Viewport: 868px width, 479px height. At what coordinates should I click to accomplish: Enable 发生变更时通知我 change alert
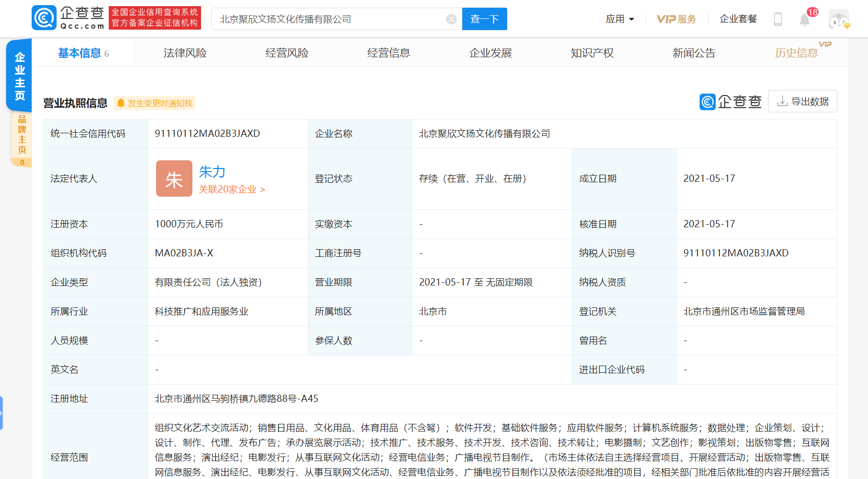(x=155, y=103)
